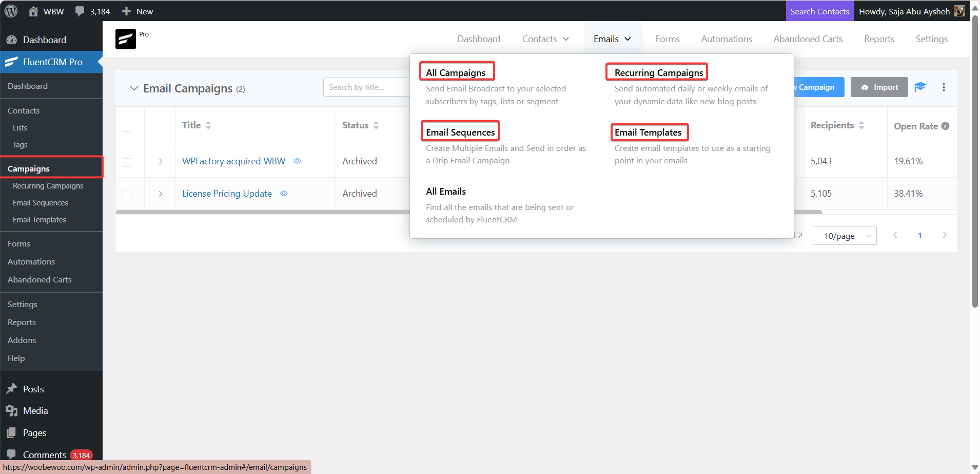Click the eye icon beside License Pricing Update
The image size is (980, 474).
[x=284, y=194]
